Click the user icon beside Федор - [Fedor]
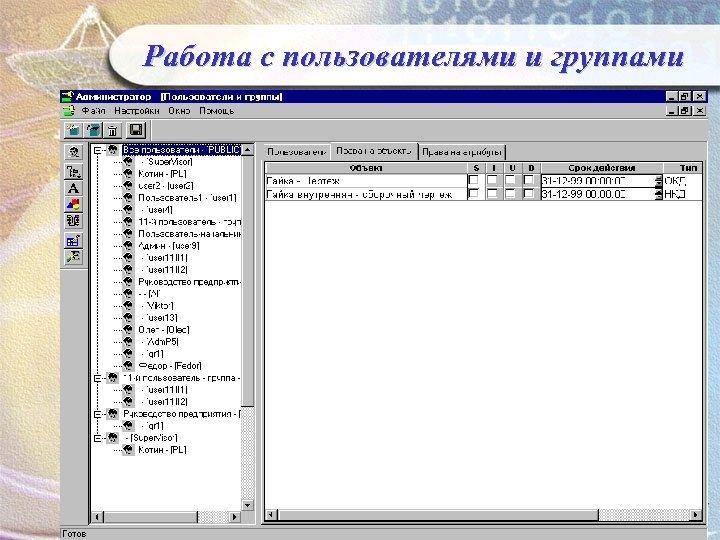 pos(128,365)
